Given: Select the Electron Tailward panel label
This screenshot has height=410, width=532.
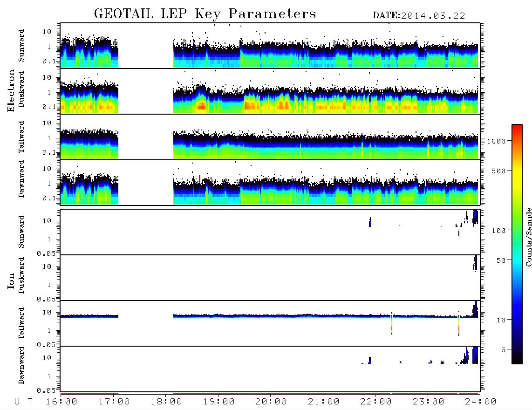Looking at the screenshot, I should (21, 137).
